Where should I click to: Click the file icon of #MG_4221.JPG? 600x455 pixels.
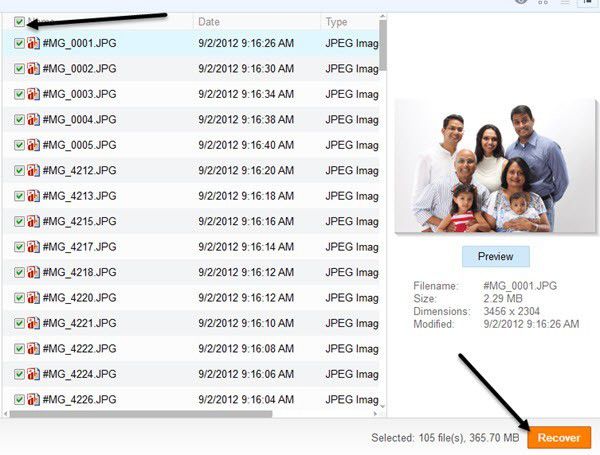coord(33,323)
